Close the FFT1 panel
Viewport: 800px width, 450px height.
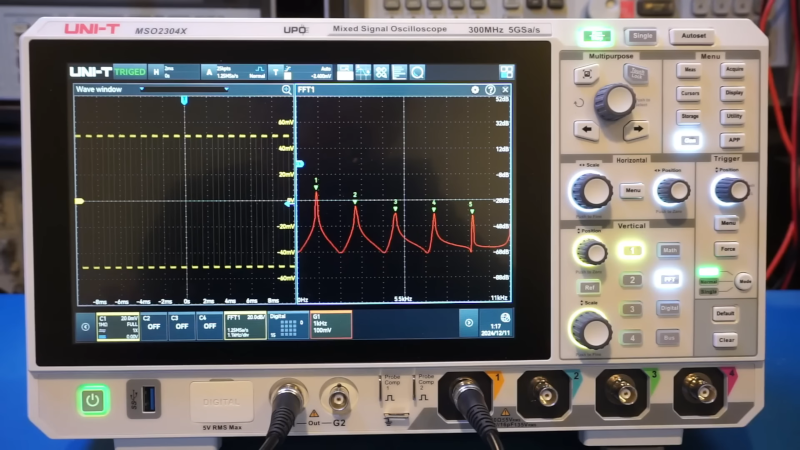505,90
